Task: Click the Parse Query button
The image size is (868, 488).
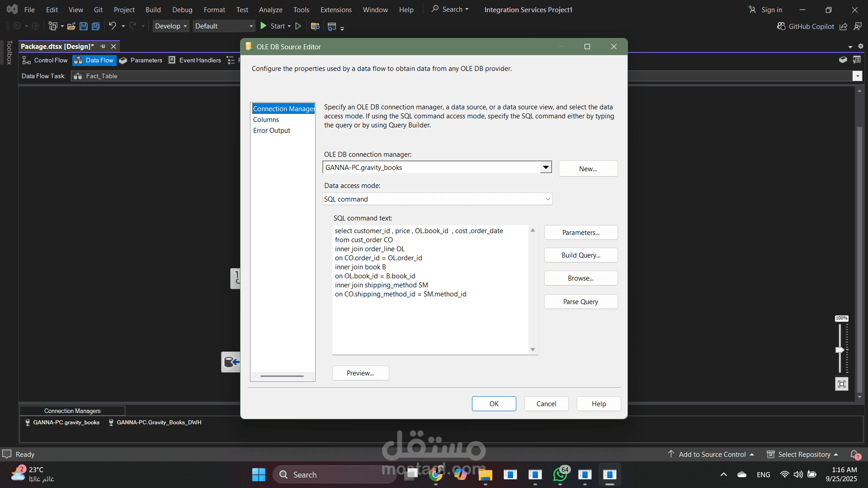Action: tap(580, 302)
